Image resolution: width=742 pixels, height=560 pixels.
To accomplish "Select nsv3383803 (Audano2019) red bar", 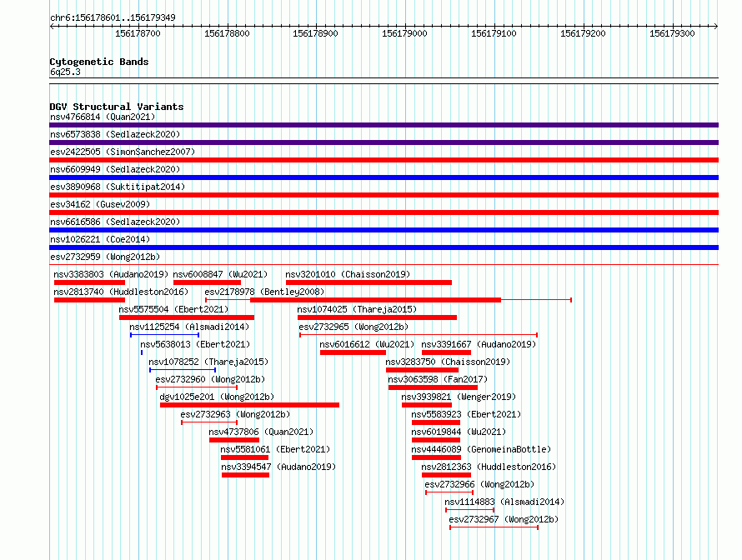I will click(89, 282).
